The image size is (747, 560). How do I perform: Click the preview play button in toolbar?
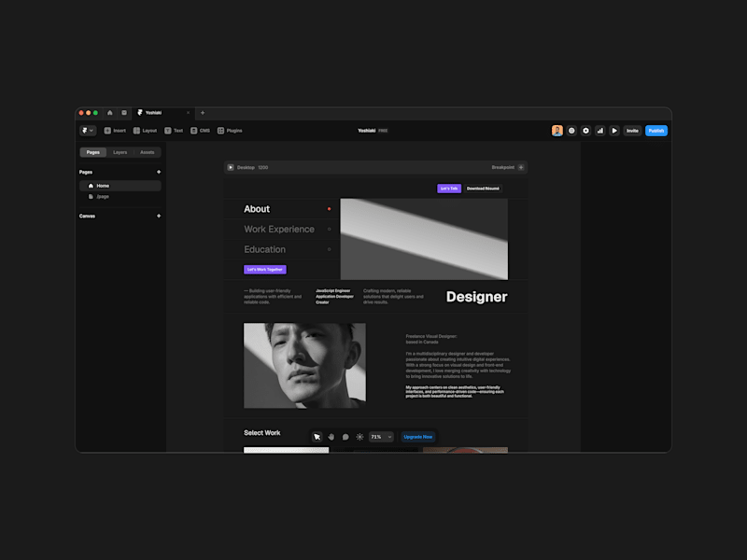[x=614, y=131]
